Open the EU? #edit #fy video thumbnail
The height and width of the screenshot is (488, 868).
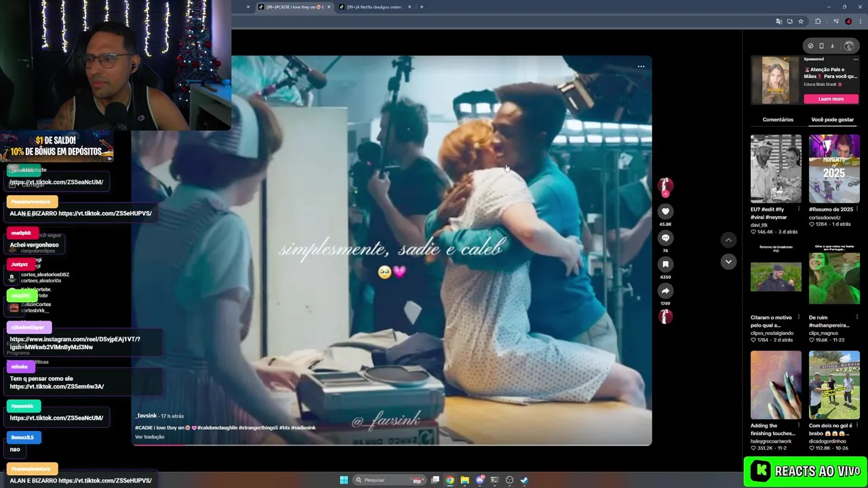coord(776,168)
